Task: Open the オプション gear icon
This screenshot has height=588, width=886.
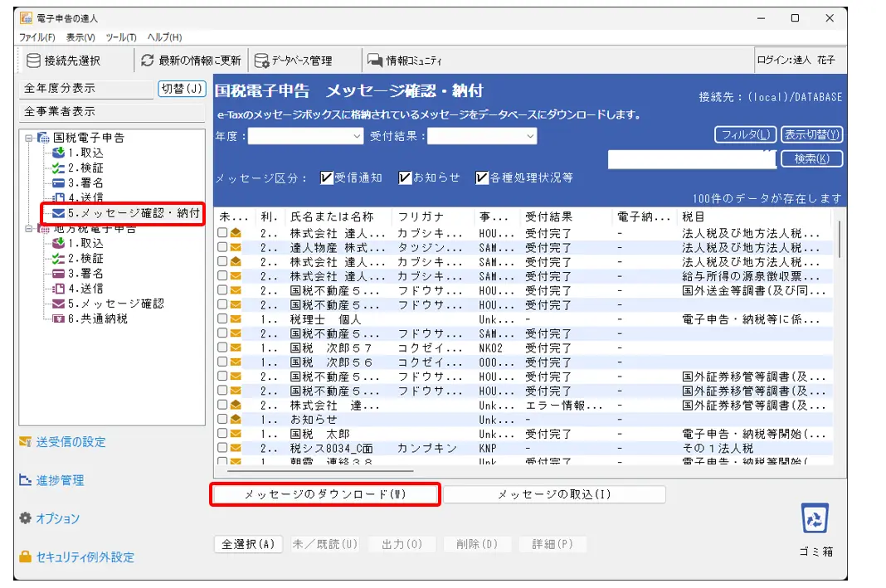Action: pyautogui.click(x=25, y=518)
